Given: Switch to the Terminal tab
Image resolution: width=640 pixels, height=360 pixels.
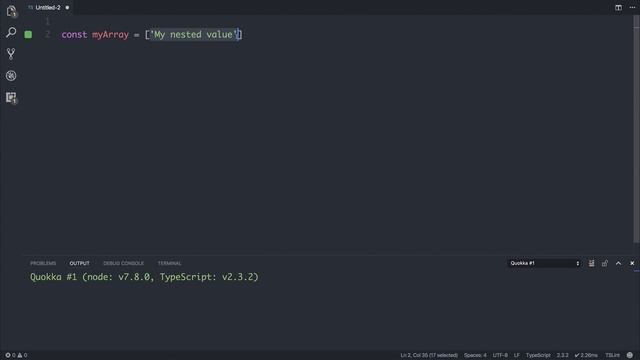Looking at the screenshot, I should (169, 263).
